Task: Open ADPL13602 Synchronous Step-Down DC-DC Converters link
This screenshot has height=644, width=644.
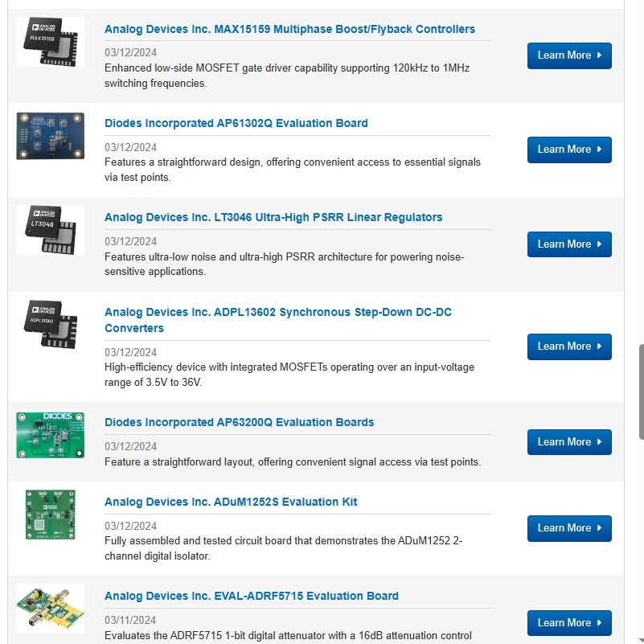Action: pos(277,320)
